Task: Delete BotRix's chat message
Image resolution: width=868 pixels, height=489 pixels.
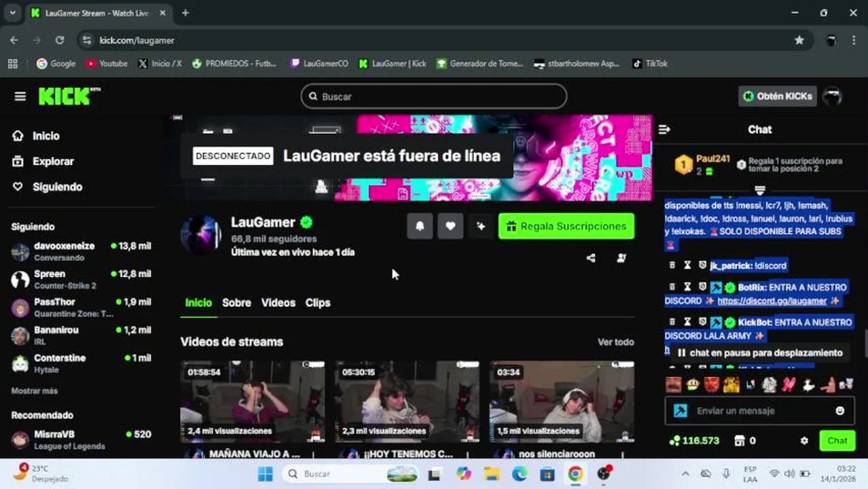Action: coord(672,287)
